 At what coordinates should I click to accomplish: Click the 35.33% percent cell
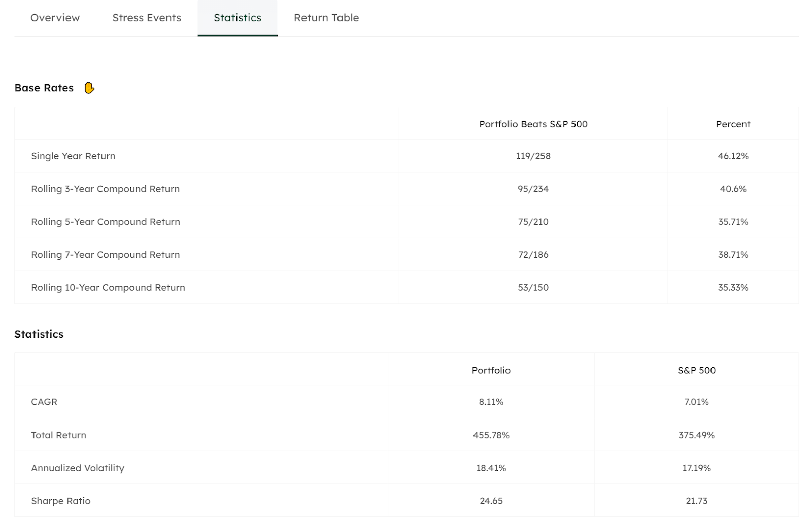point(733,288)
